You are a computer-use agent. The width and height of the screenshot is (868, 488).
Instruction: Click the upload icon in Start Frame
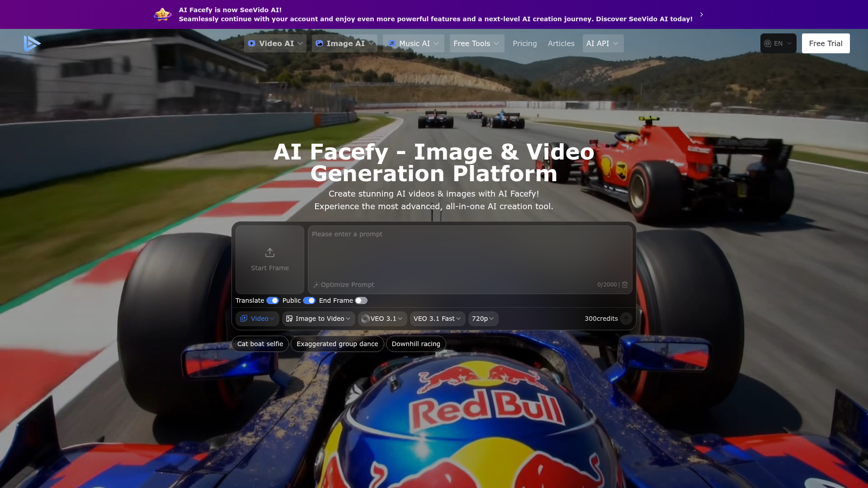point(270,252)
